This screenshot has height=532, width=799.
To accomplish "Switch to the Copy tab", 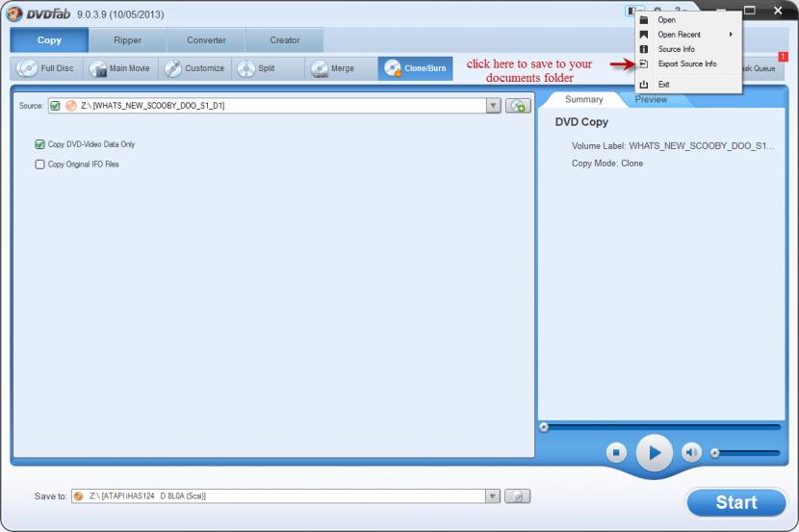I will click(49, 40).
